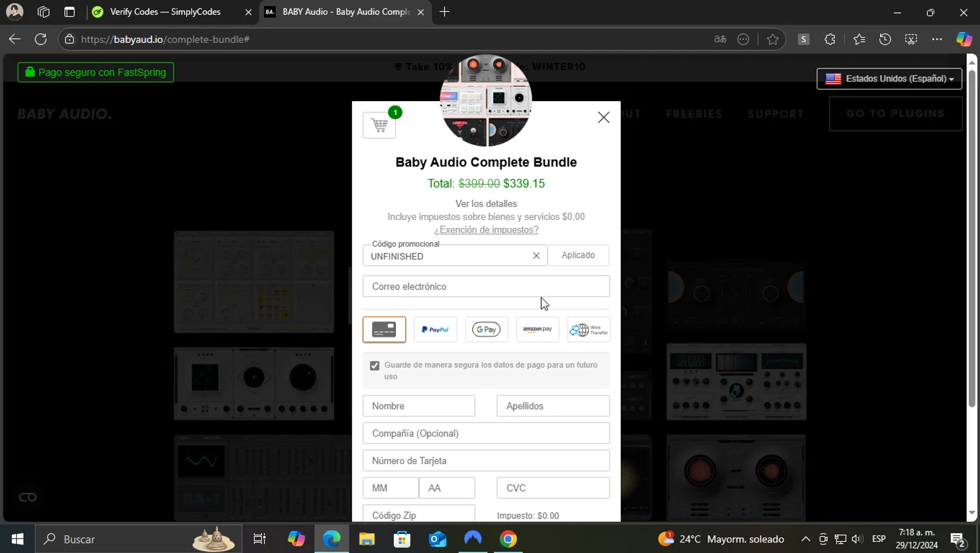Viewport: 980px width, 553px height.
Task: Open the notification center
Action: pyautogui.click(x=958, y=540)
